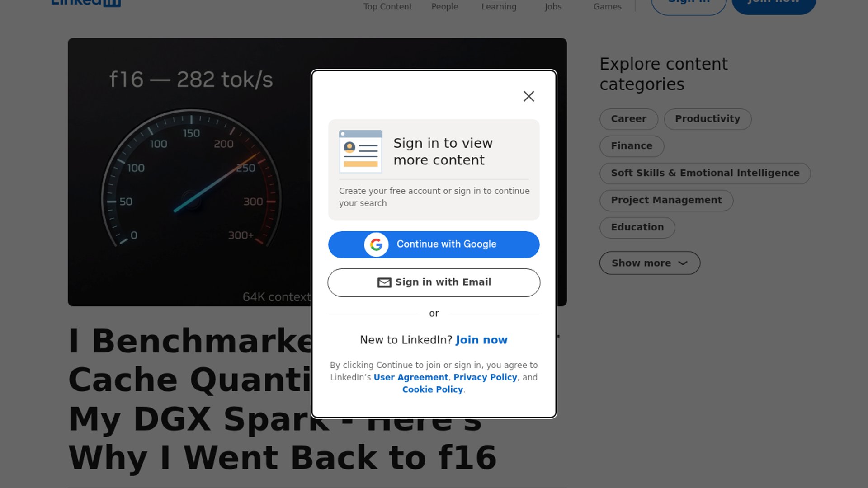Click the envelope icon in email button
Image resolution: width=868 pixels, height=488 pixels.
click(x=384, y=282)
